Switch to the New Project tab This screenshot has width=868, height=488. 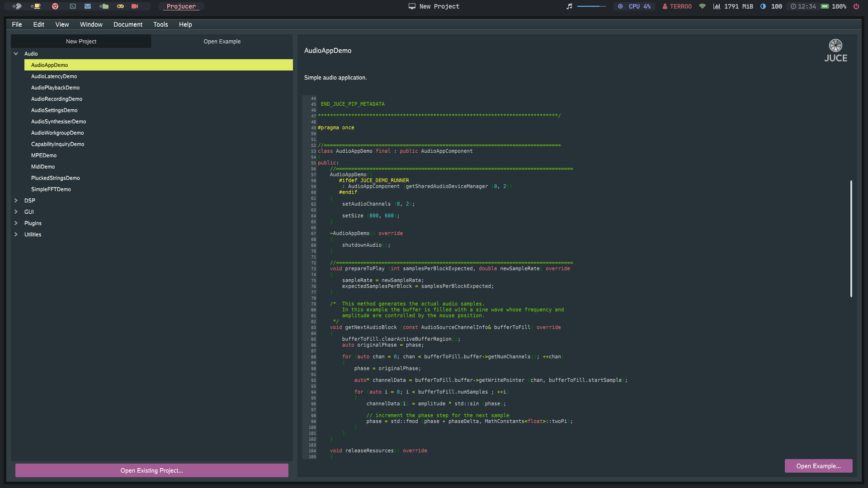pos(81,41)
